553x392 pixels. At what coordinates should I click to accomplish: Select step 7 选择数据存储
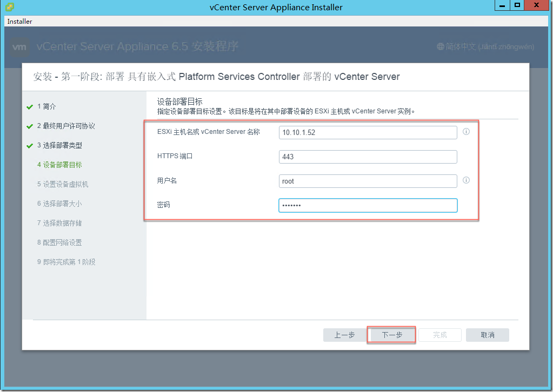point(59,223)
